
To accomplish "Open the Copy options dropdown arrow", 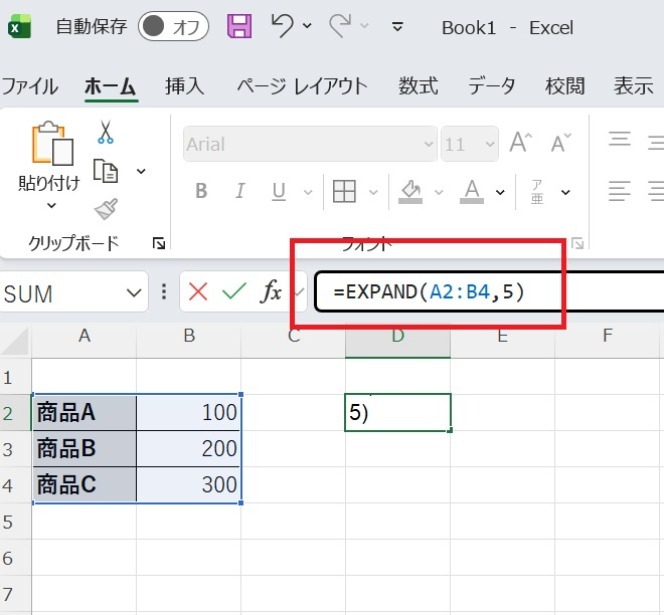I will [x=141, y=171].
